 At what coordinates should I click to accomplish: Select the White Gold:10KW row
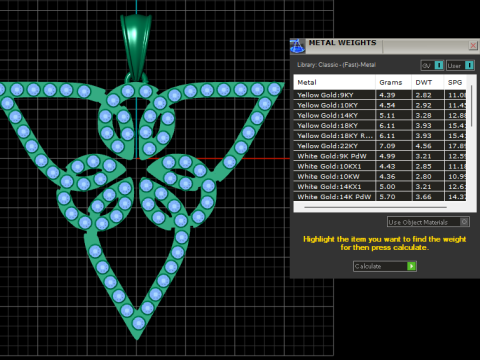click(x=380, y=176)
